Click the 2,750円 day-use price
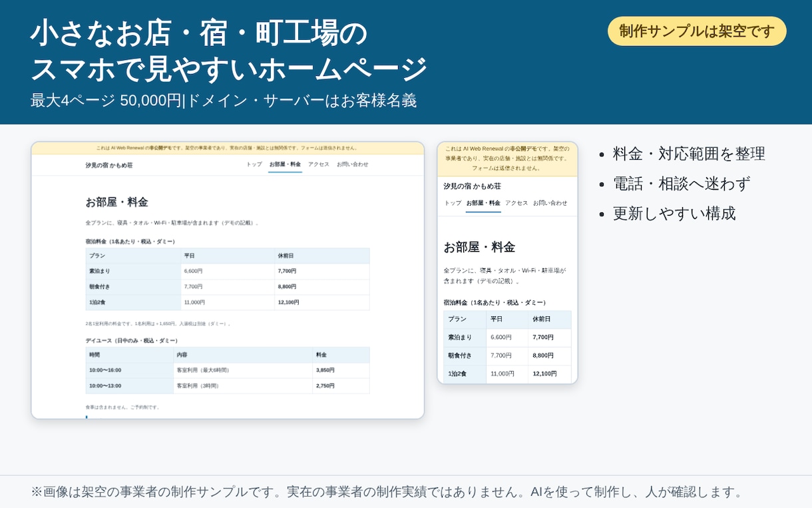The width and height of the screenshot is (812, 508). 325,385
